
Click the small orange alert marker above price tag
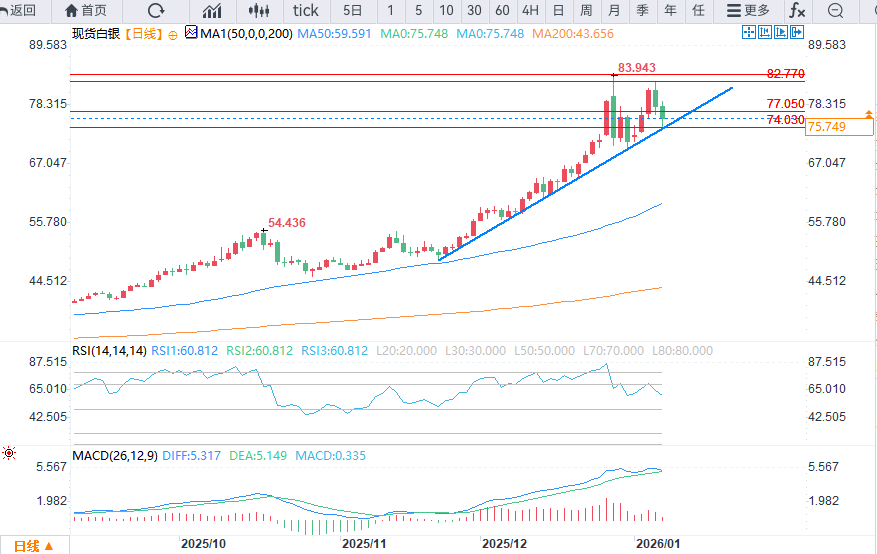[x=869, y=114]
